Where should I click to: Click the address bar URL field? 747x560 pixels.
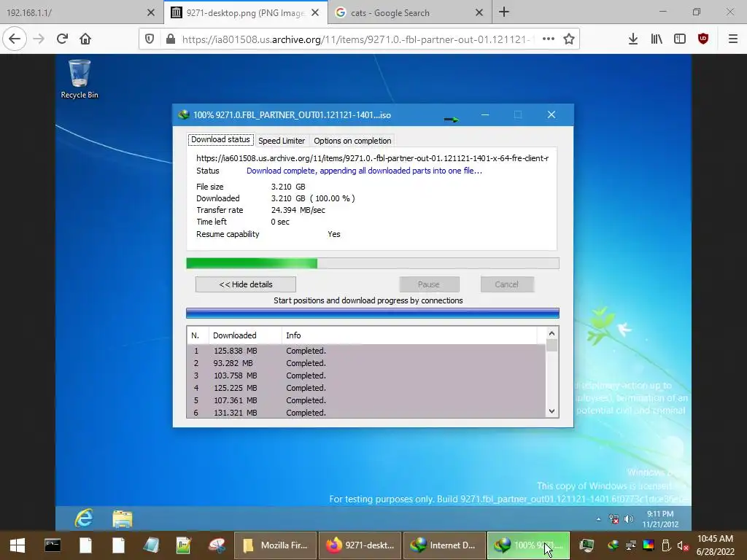(x=356, y=39)
